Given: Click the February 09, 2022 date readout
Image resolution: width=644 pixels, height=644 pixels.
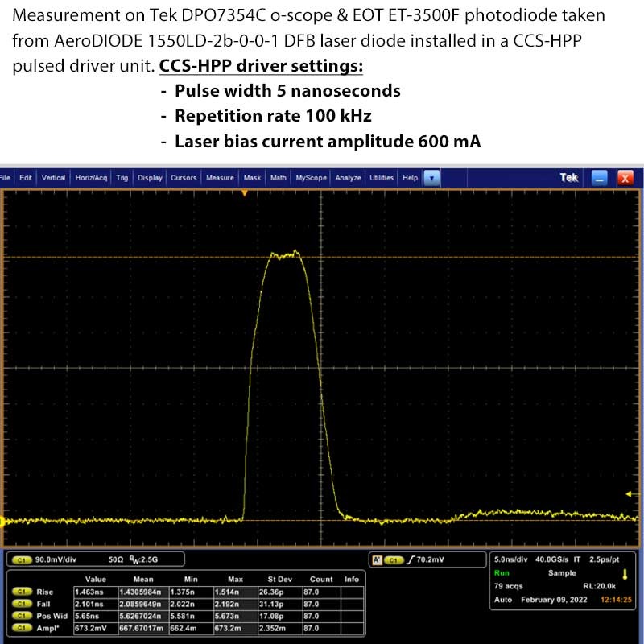Looking at the screenshot, I should pyautogui.click(x=554, y=600).
